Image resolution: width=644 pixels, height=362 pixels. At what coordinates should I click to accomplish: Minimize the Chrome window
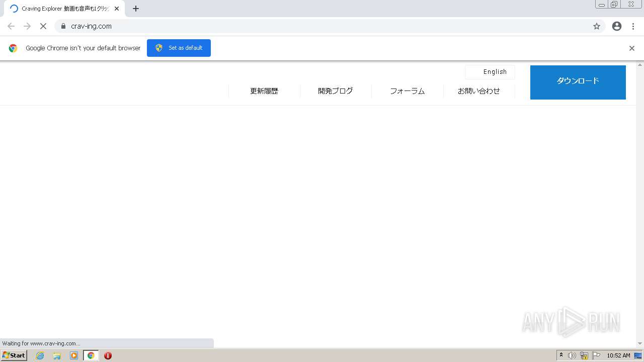coord(602,5)
